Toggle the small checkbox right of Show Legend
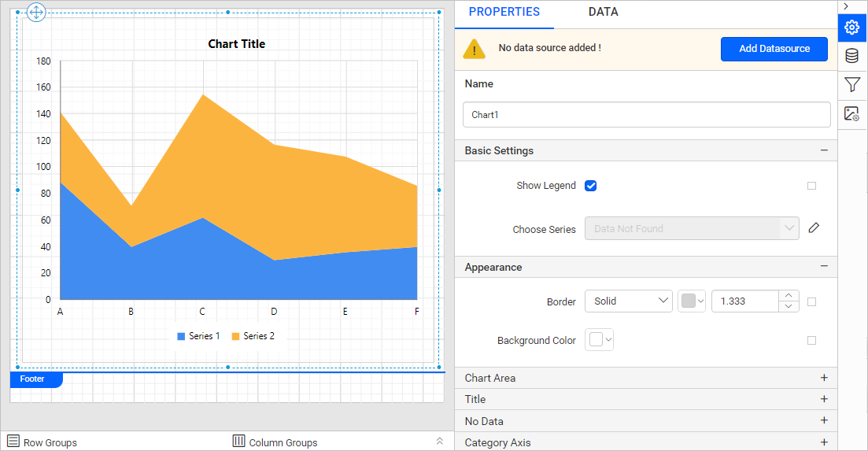Viewport: 868px width, 451px height. 811,186
